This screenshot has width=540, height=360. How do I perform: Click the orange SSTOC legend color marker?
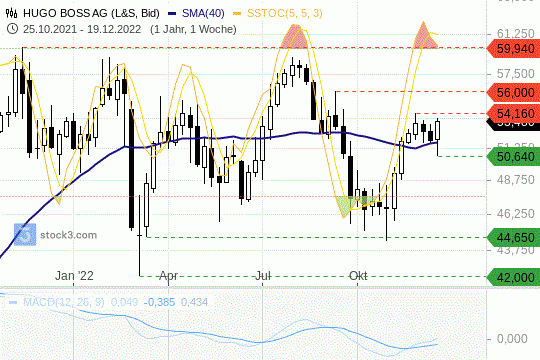(x=237, y=14)
